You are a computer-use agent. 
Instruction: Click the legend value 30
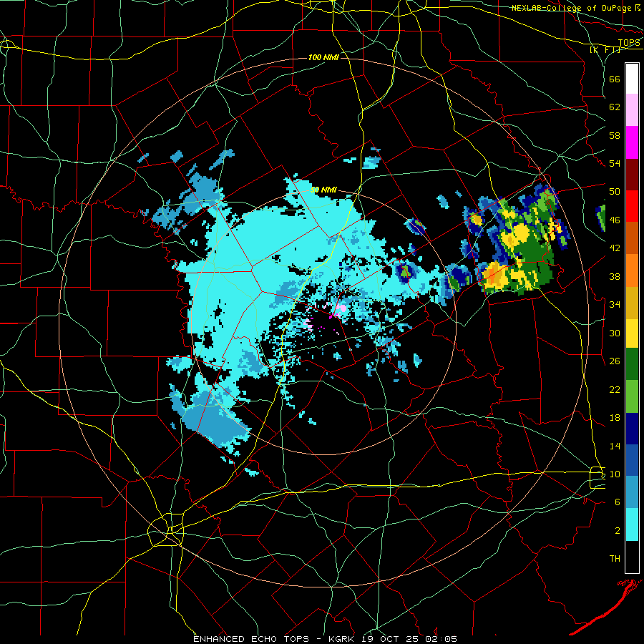(x=615, y=333)
